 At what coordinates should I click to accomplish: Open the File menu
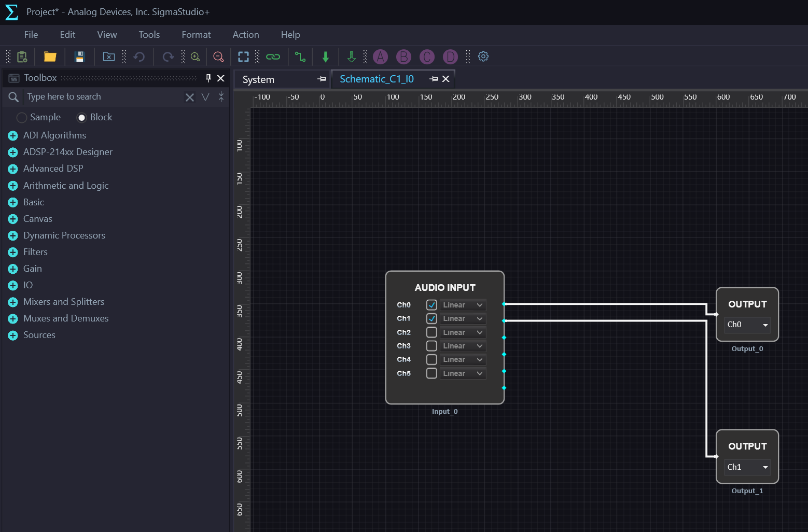coord(31,35)
